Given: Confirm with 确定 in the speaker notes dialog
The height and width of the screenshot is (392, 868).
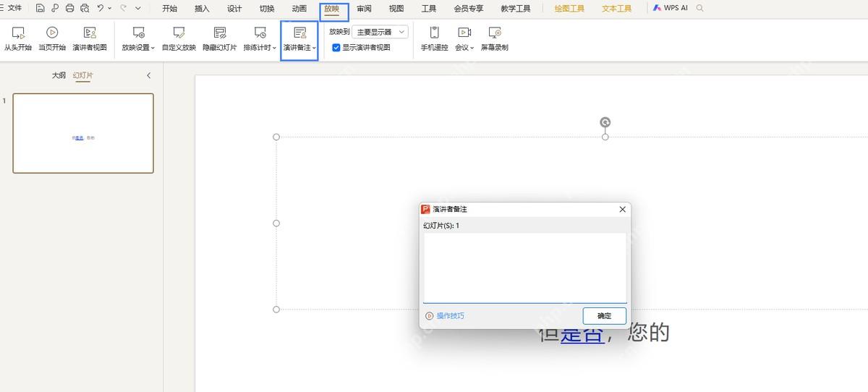Looking at the screenshot, I should point(604,315).
